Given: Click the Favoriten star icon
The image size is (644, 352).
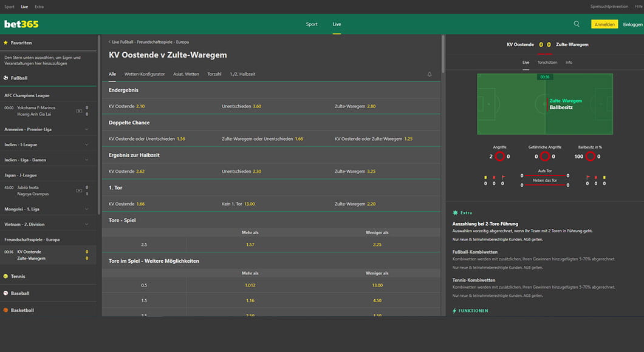Looking at the screenshot, I should click(x=5, y=42).
